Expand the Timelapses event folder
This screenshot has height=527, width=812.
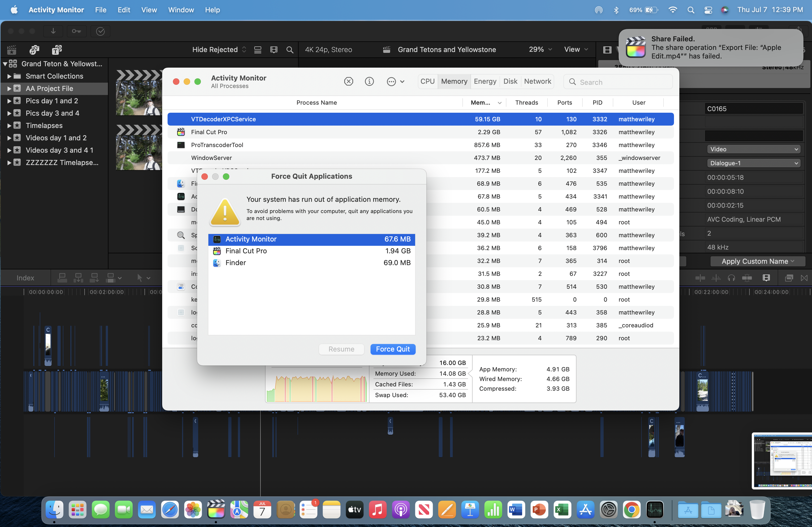(x=9, y=126)
